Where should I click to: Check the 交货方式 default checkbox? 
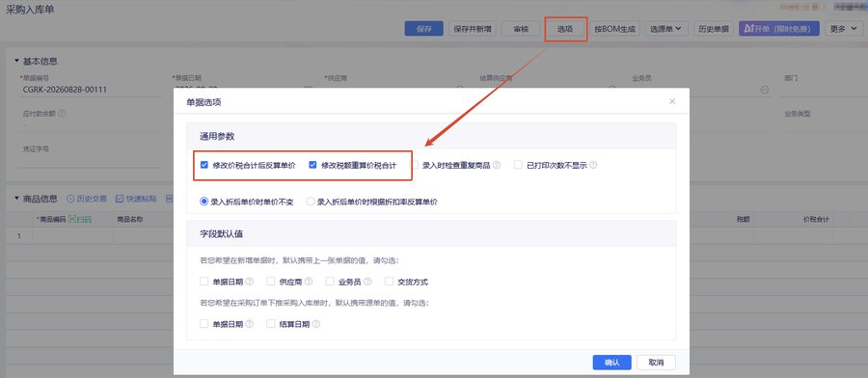tap(390, 282)
